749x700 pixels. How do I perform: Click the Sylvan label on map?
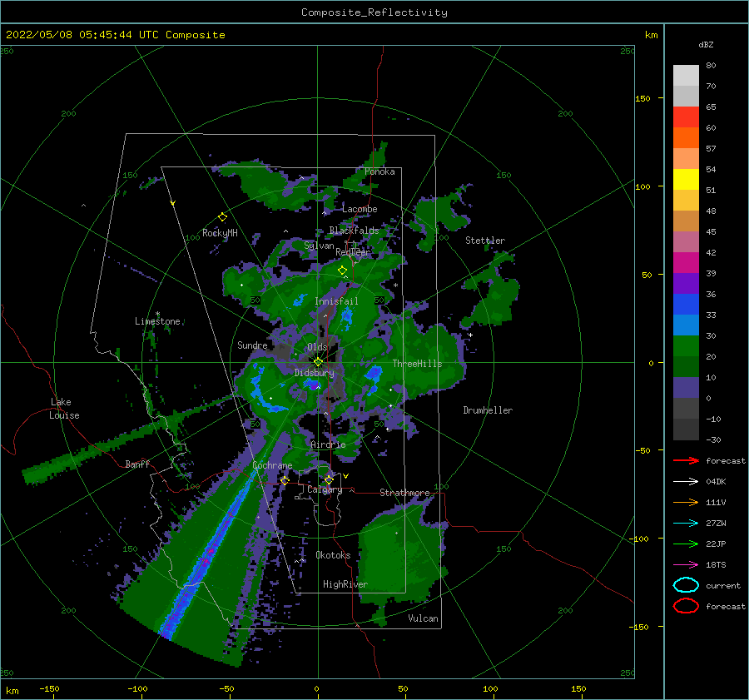(319, 246)
